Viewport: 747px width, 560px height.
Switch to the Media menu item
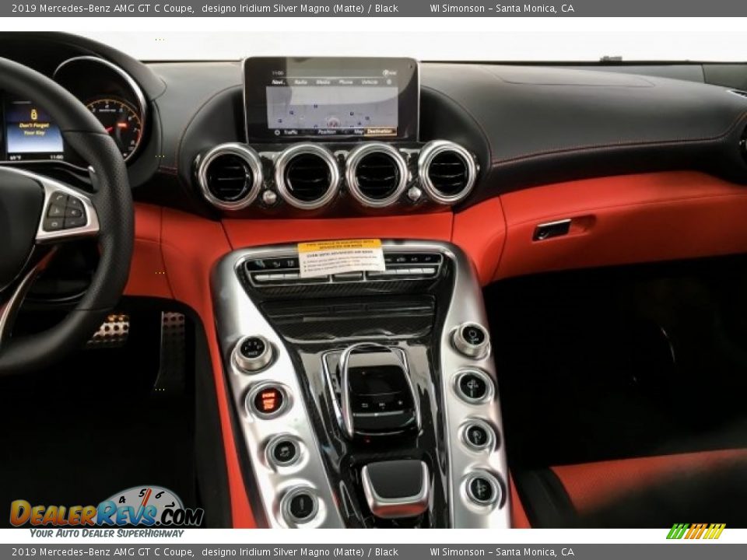click(x=323, y=82)
